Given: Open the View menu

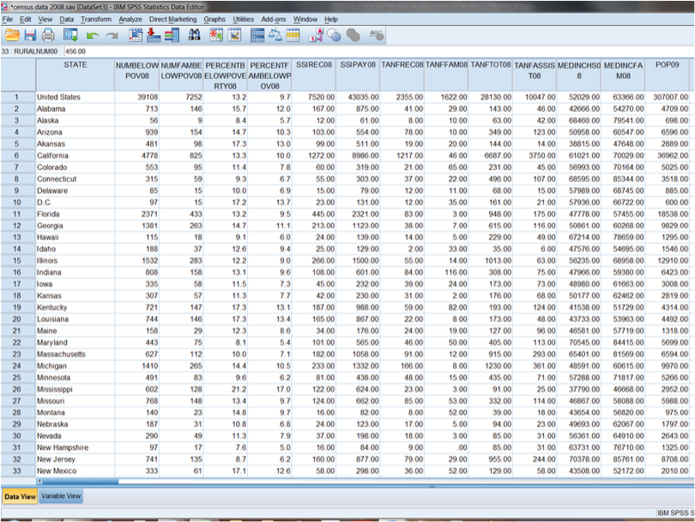Looking at the screenshot, I should (x=45, y=19).
